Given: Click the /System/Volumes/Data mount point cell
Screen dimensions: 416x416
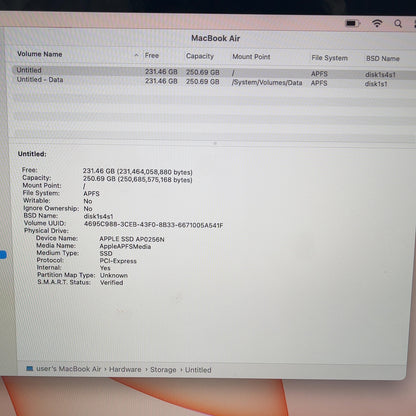Looking at the screenshot, I should [267, 83].
